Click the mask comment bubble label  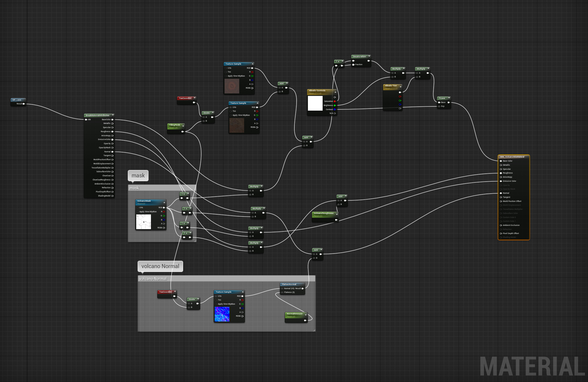pyautogui.click(x=138, y=176)
